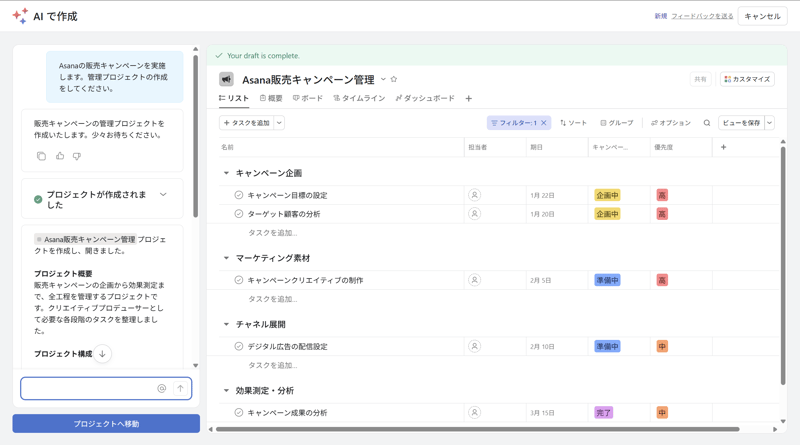
Task: Switch to the 概要 tab
Action: [x=271, y=98]
